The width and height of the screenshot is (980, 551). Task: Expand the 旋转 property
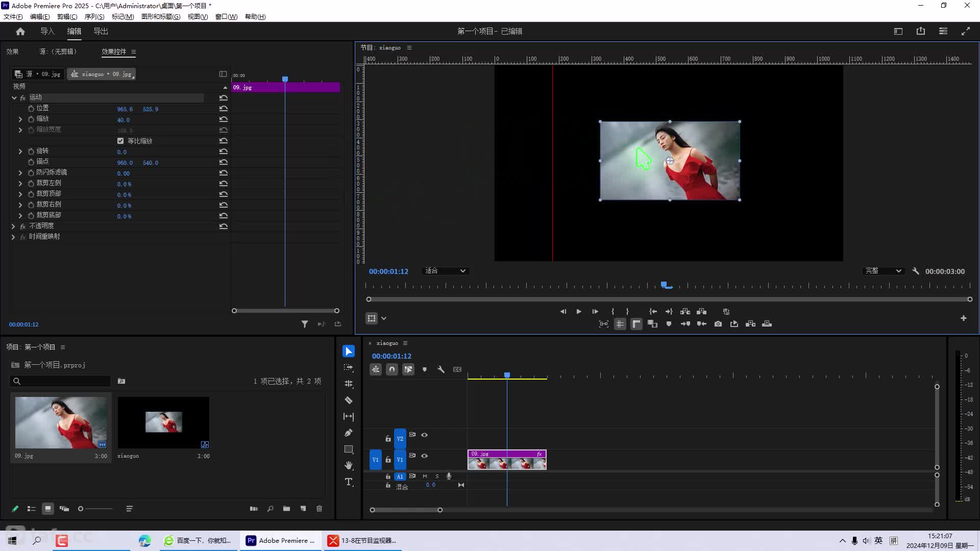(x=20, y=152)
